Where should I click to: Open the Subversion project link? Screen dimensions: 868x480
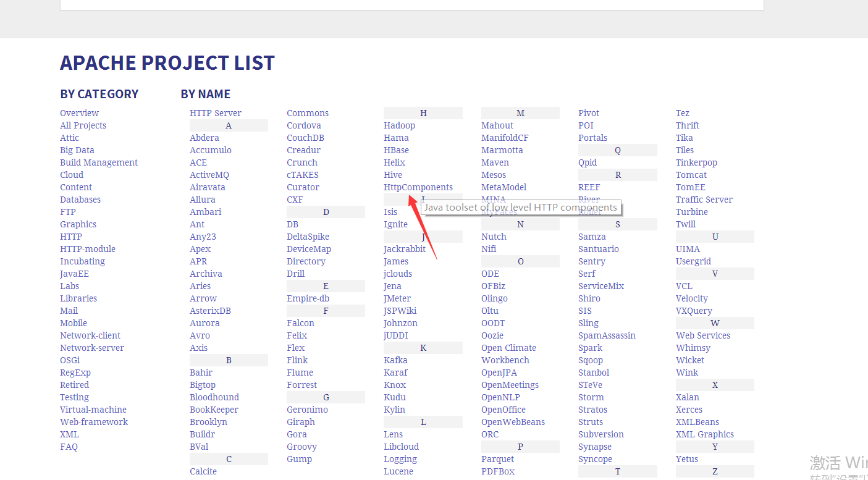(601, 434)
